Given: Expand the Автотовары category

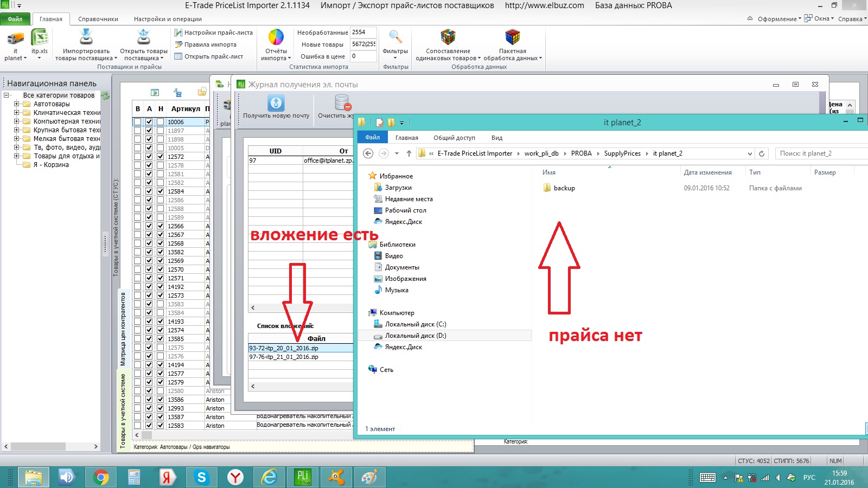Looking at the screenshot, I should coord(16,104).
